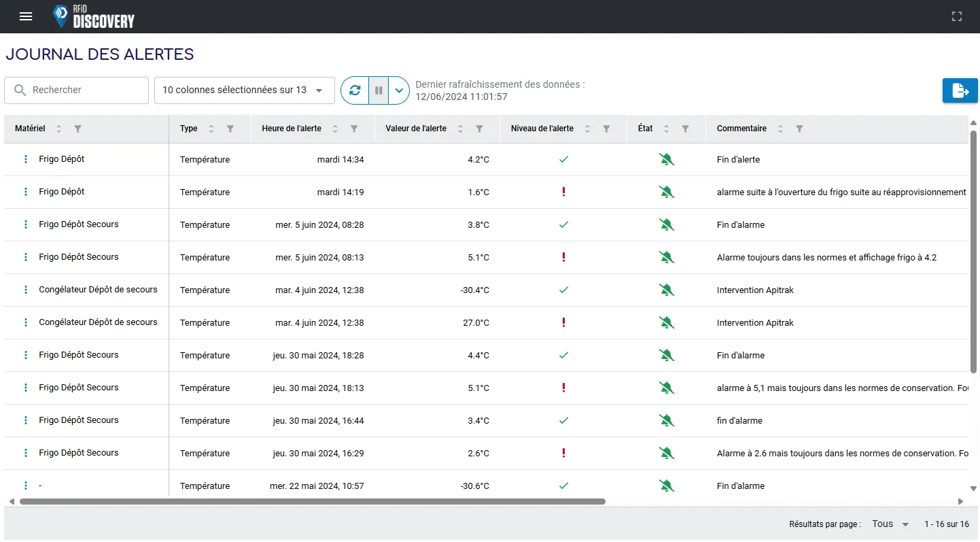Image resolution: width=980 pixels, height=542 pixels.
Task: Click the value '5.1°C' for 5 juin
Action: tap(478, 257)
